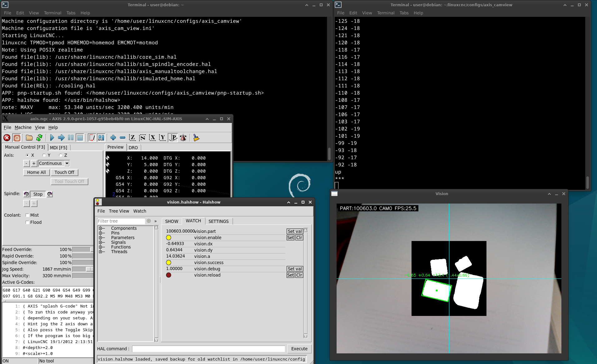597x364 pixels.
Task: Expand the Signals tree node
Action: click(x=101, y=243)
